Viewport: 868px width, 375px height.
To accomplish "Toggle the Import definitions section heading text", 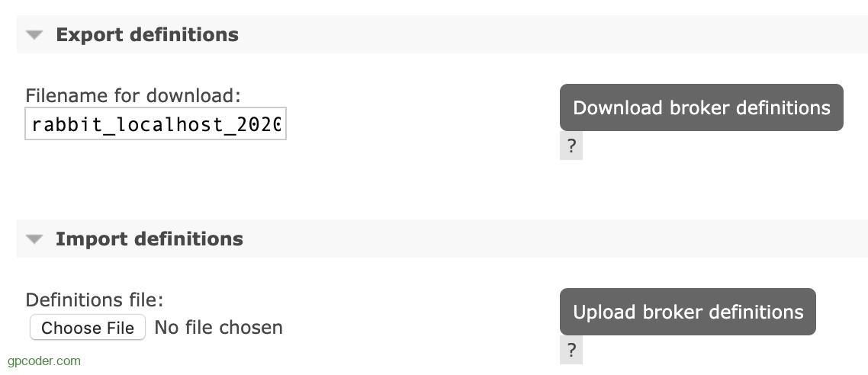I will [149, 239].
